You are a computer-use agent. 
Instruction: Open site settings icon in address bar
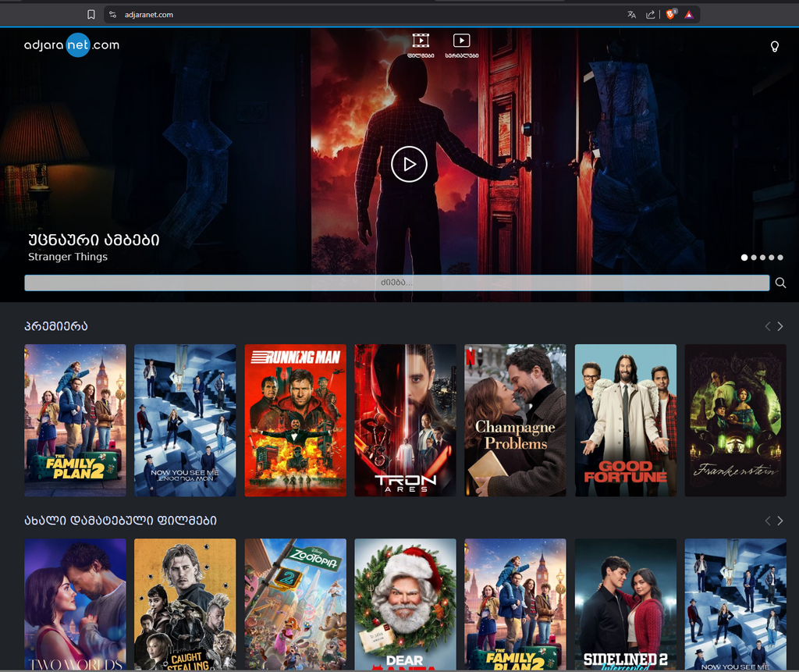pos(113,15)
